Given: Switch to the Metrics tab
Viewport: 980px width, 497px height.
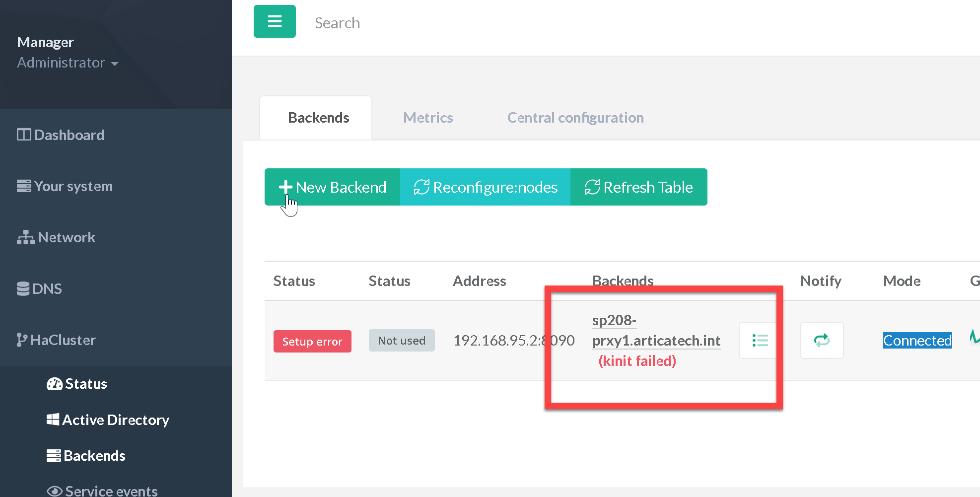Looking at the screenshot, I should pos(427,118).
